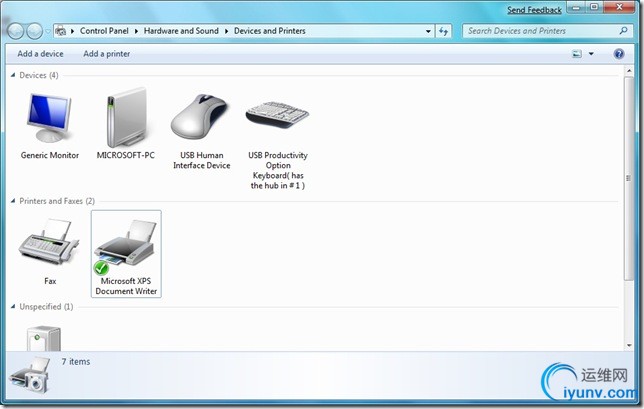Viewport: 644px width, 409px height.
Task: Click the Control Panel icon in the address bar
Action: [x=60, y=31]
